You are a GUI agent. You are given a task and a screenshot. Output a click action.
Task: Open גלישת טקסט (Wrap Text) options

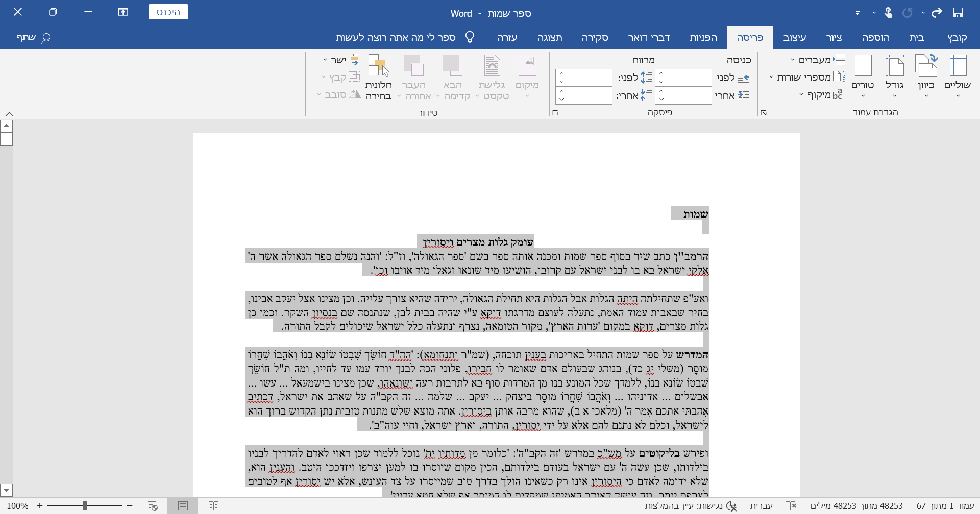tap(492, 76)
